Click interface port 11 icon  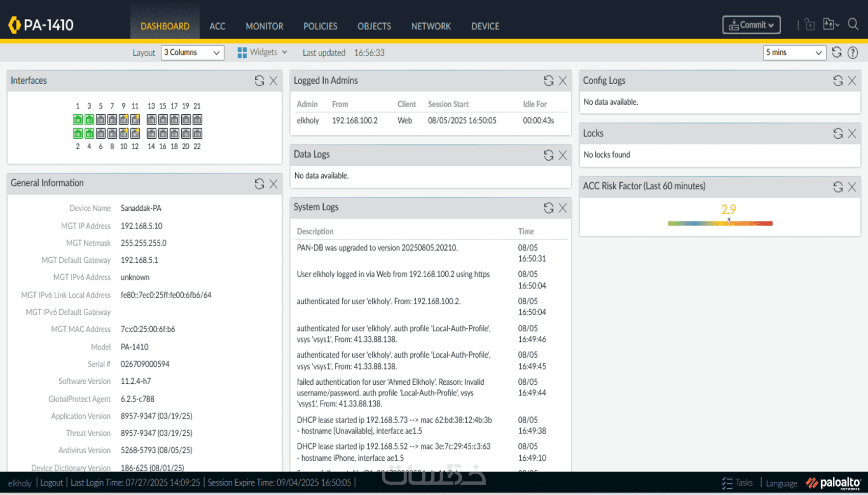coord(135,119)
